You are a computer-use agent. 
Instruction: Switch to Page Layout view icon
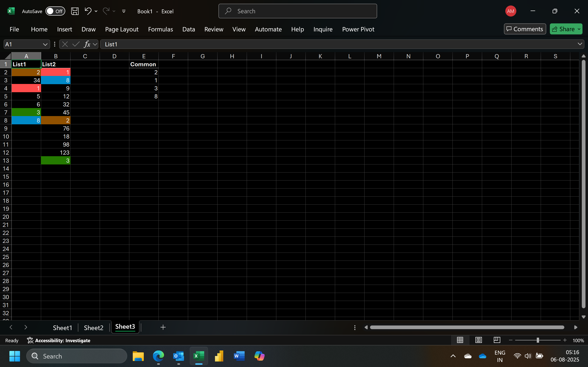478,340
